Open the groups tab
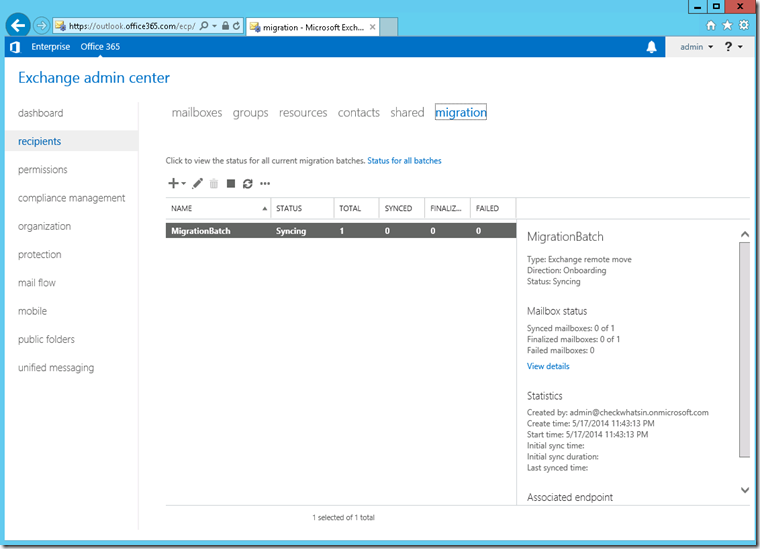760x549 pixels. [250, 112]
